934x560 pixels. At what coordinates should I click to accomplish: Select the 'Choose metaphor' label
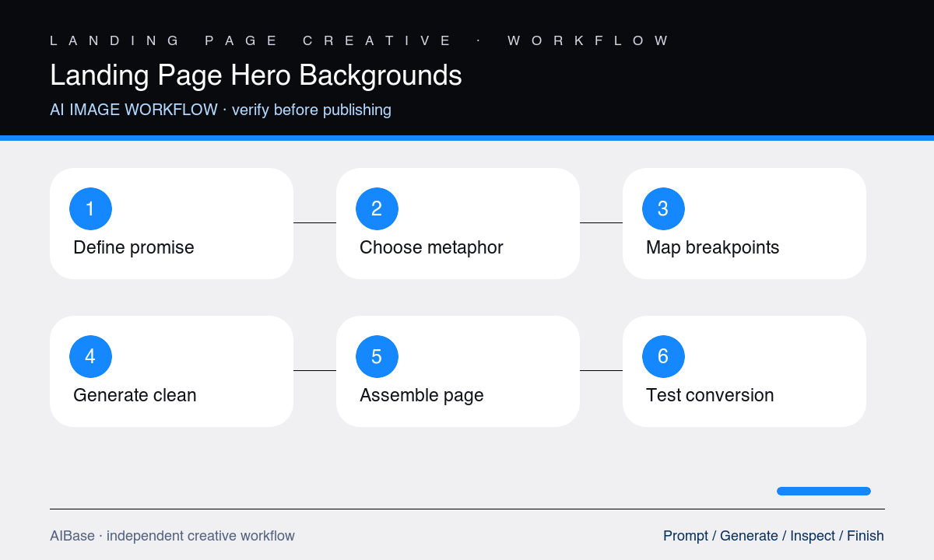tap(431, 247)
